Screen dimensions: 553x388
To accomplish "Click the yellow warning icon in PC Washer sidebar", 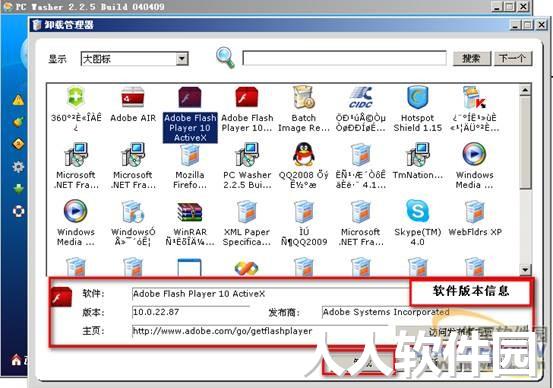I will tap(18, 101).
